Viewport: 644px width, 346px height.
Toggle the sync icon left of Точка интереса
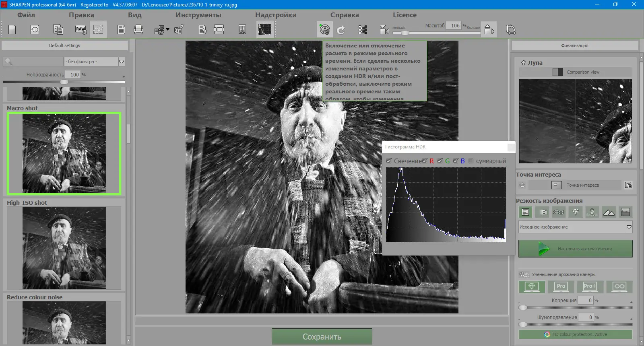(522, 185)
